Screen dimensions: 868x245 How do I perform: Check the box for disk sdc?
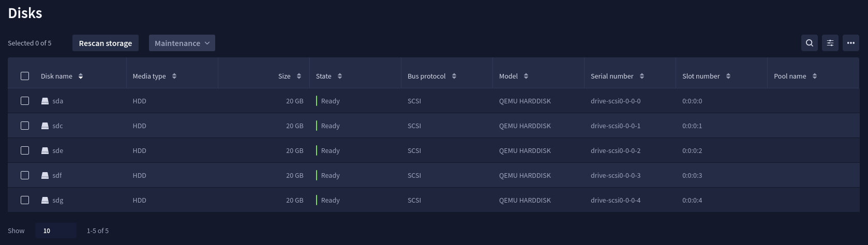click(25, 126)
